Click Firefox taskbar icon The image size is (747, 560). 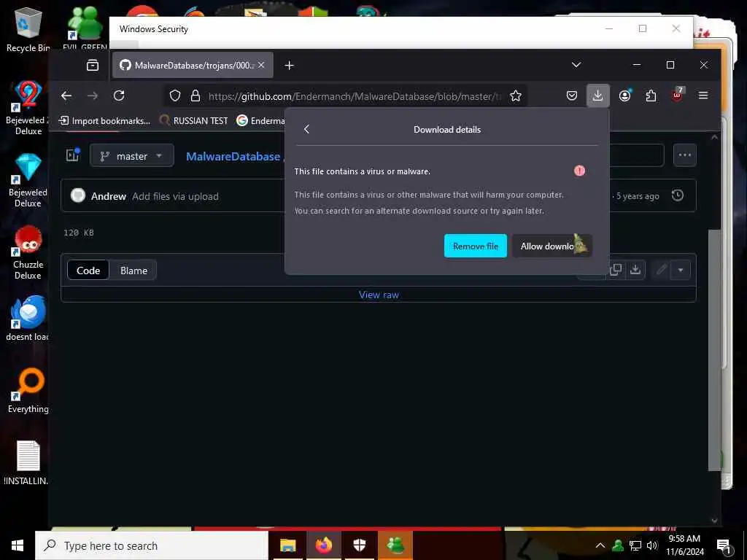(323, 545)
